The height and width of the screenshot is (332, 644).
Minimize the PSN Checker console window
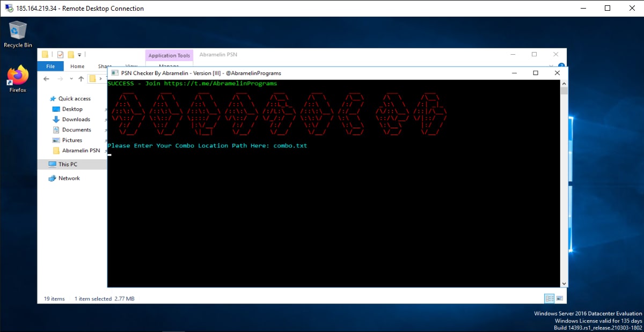pyautogui.click(x=514, y=73)
